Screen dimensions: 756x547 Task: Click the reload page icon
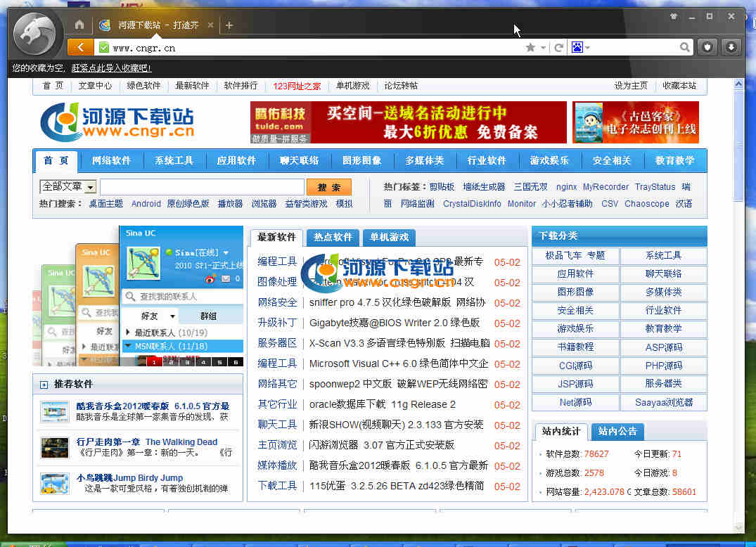(x=558, y=48)
